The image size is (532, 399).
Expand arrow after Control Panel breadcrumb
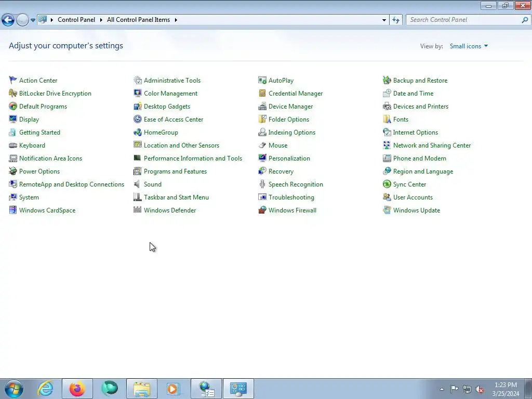point(101,20)
